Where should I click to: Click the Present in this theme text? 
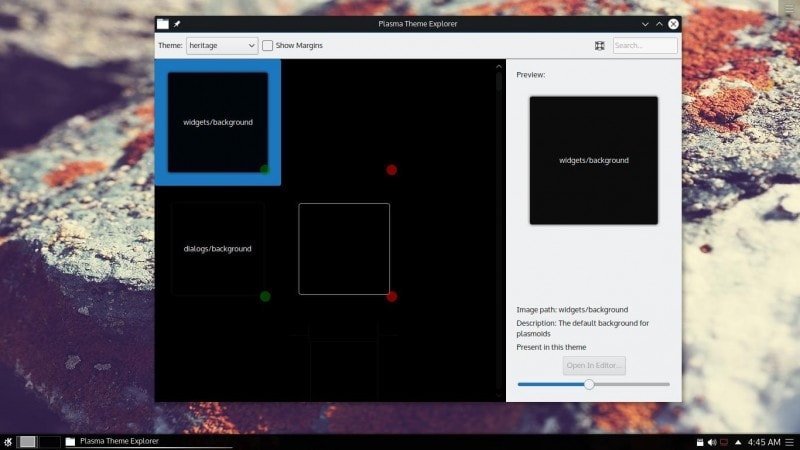[x=551, y=347]
